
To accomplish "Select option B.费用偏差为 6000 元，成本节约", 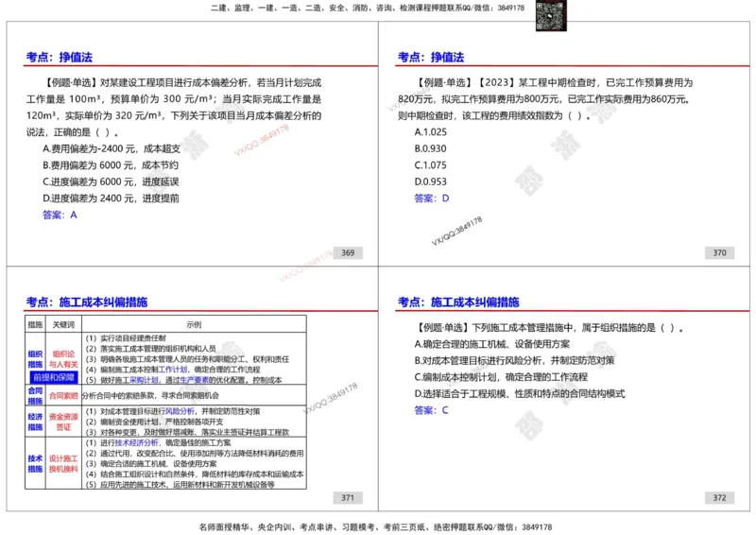I will point(111,165).
